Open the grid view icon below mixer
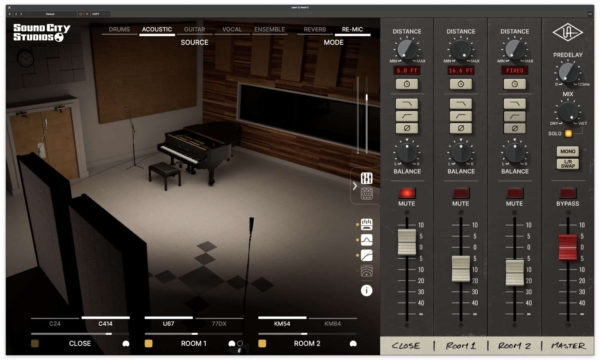 367,194
